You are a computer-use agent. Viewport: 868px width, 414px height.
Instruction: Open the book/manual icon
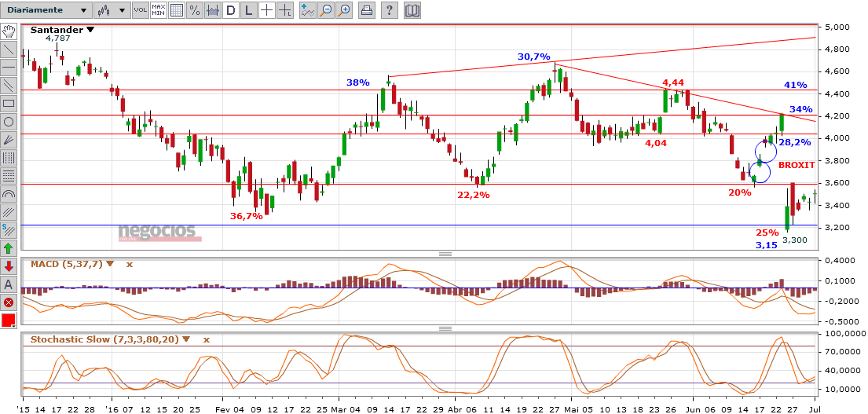point(412,9)
